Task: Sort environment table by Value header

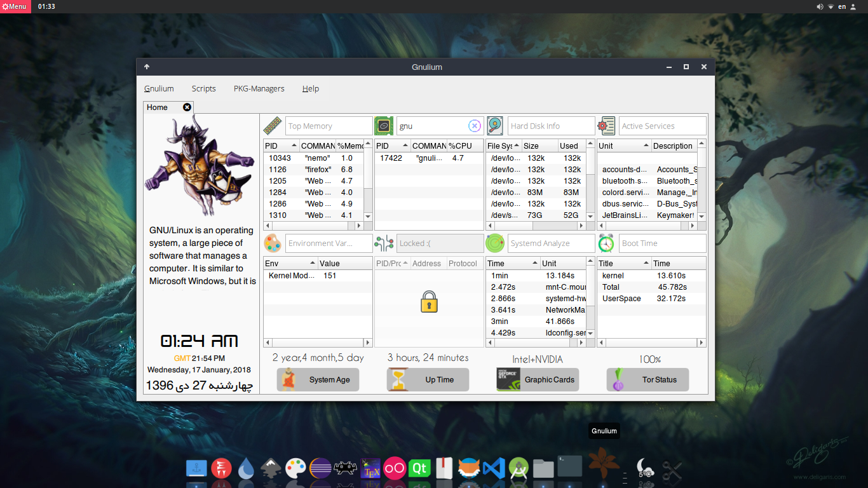Action: 345,263
